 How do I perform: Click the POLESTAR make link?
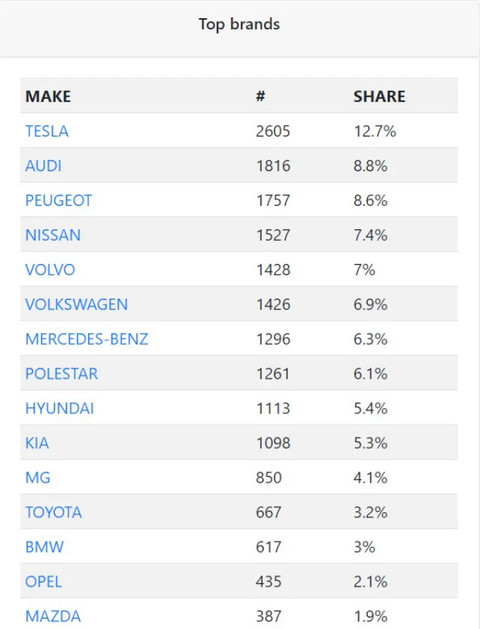coord(61,374)
